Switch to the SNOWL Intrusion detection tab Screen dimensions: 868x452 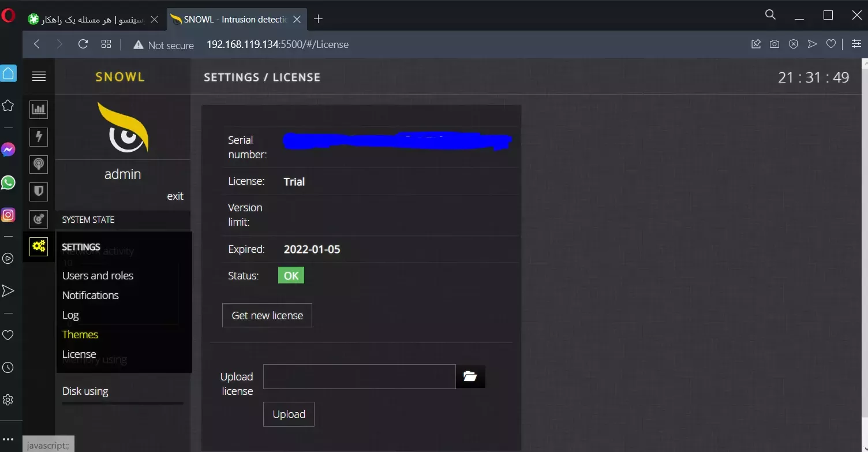pyautogui.click(x=237, y=20)
